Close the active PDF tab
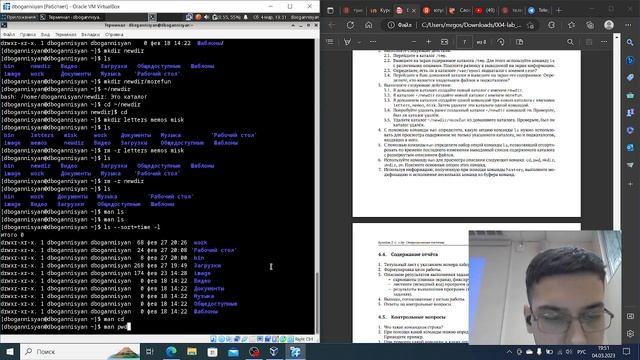The width and height of the screenshot is (640, 360). click(x=413, y=10)
